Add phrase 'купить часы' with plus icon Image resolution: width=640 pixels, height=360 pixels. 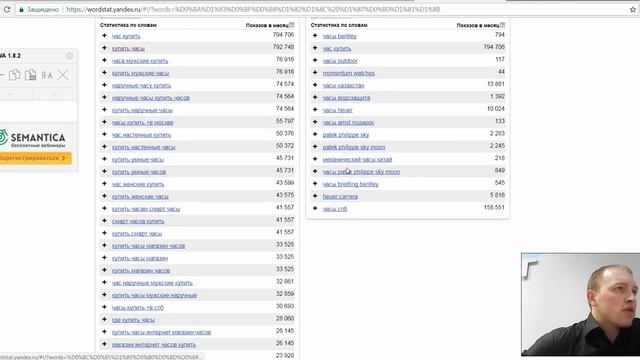click(x=104, y=48)
